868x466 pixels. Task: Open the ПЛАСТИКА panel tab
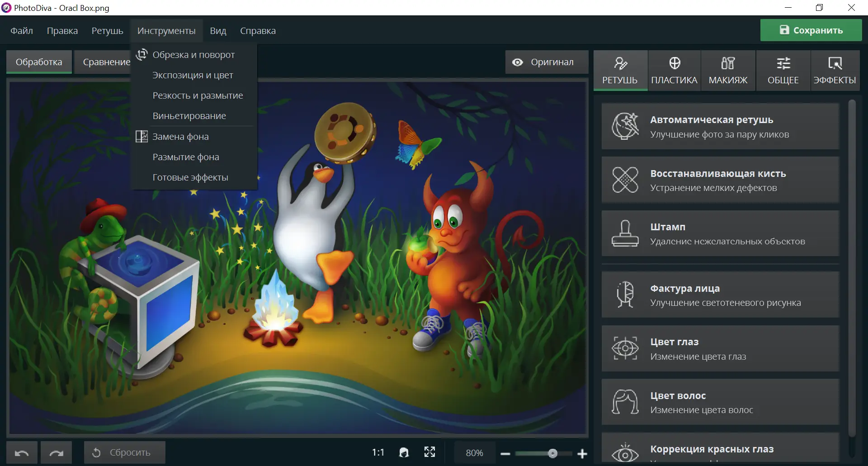coord(675,71)
